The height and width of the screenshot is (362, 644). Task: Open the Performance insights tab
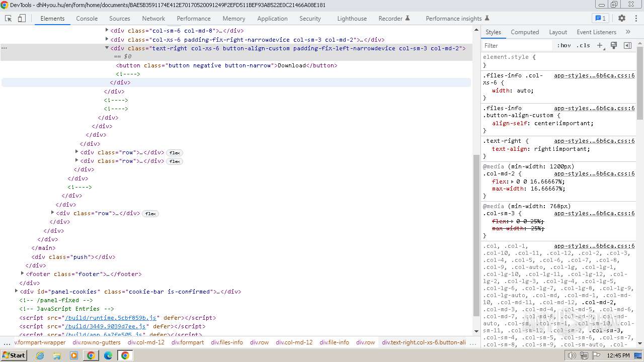[457, 18]
